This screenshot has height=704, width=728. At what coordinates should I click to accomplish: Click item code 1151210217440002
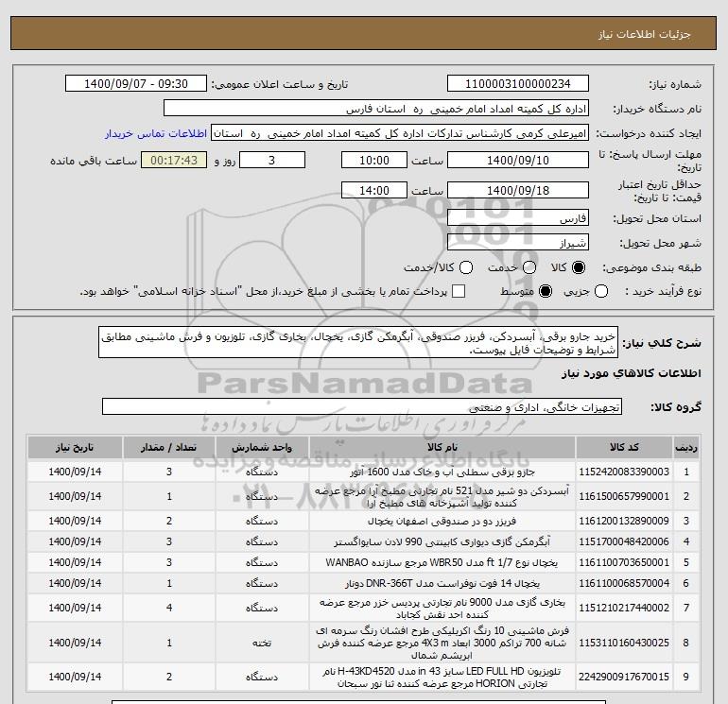(x=624, y=608)
